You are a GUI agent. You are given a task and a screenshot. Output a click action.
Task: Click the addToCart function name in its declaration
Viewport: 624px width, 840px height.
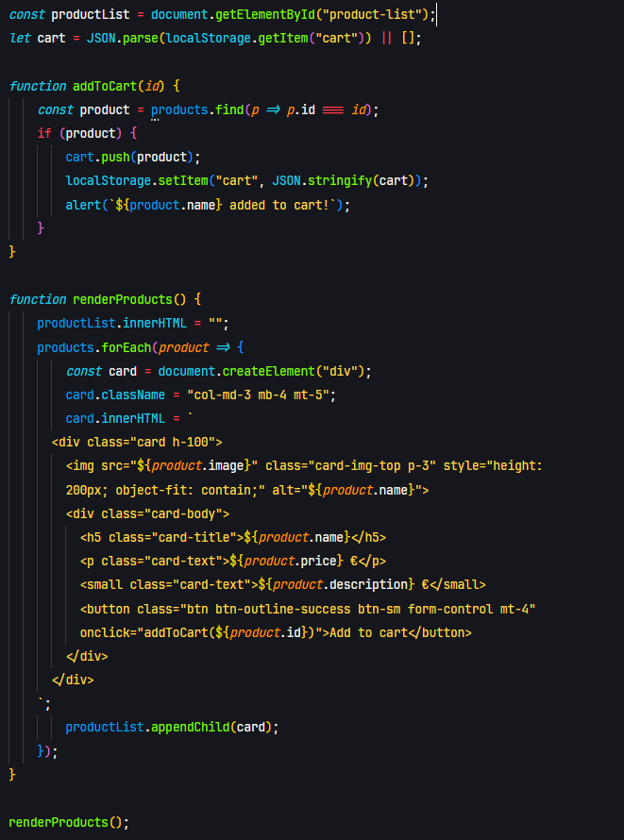tap(105, 86)
